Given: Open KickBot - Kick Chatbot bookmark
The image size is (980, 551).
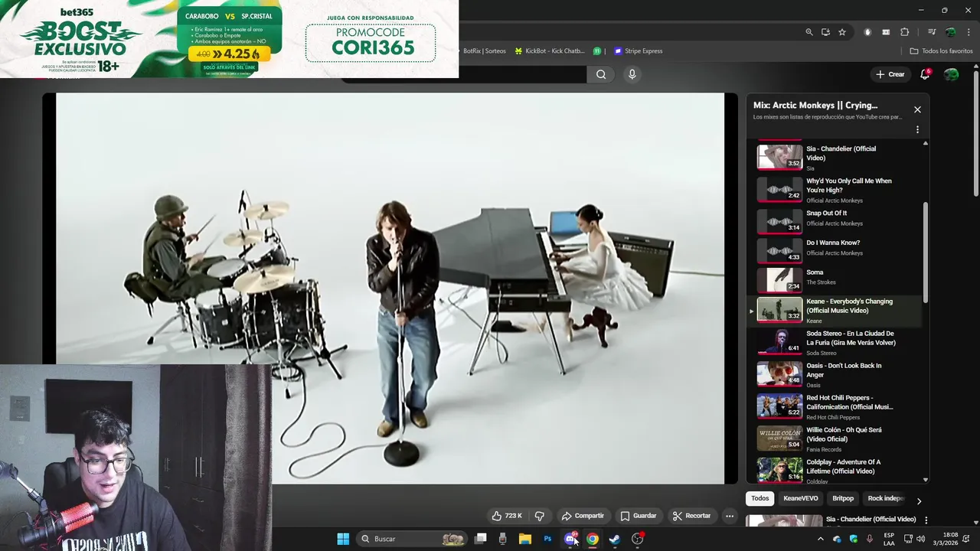Looking at the screenshot, I should click(550, 51).
